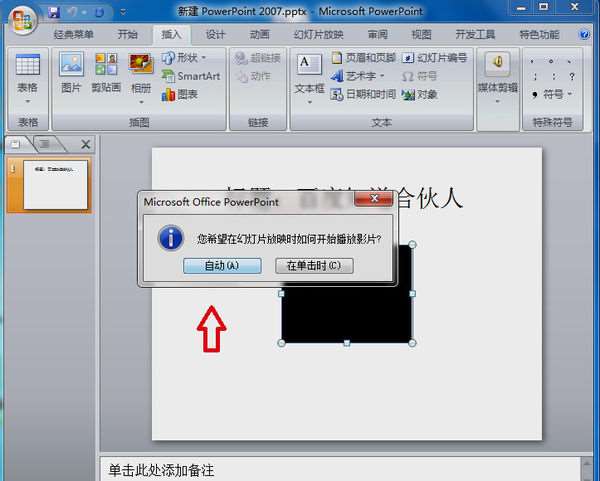Image resolution: width=600 pixels, height=481 pixels.
Task: Open the 动画 ribbon tab
Action: click(259, 35)
